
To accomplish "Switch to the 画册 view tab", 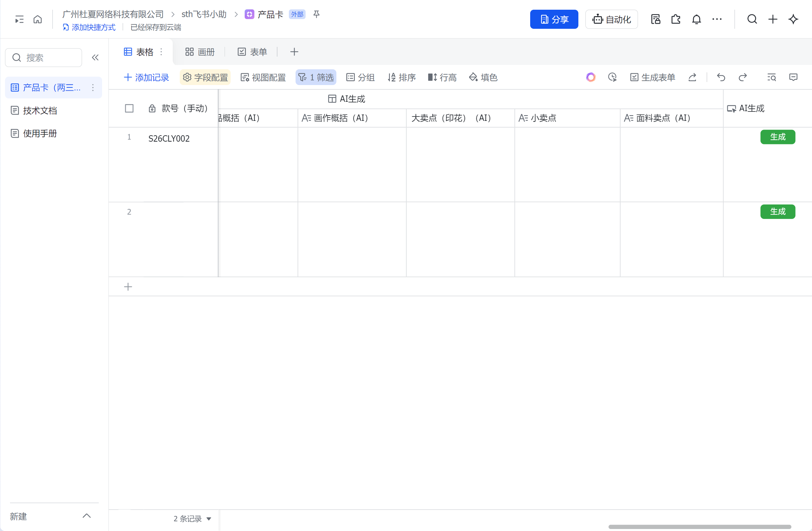I will [200, 52].
